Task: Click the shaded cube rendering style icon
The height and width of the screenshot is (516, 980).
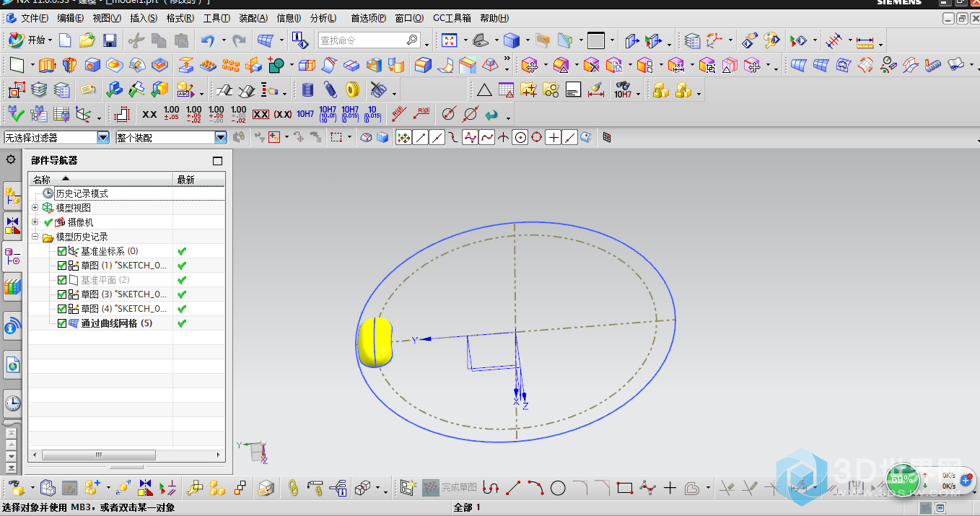Action: 512,40
